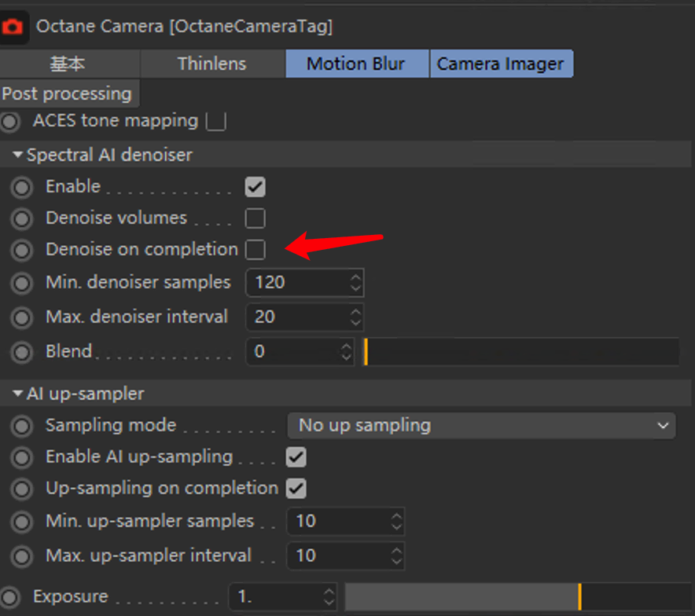Click the Max. up-sampler interval stepper arrows
The image size is (695, 616).
pyautogui.click(x=397, y=555)
